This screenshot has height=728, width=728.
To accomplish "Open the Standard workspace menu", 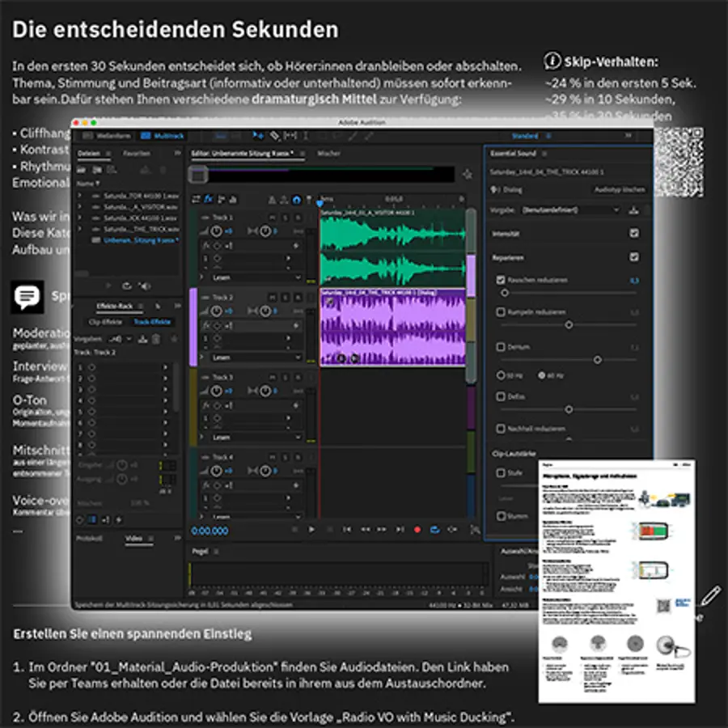I will point(531,136).
